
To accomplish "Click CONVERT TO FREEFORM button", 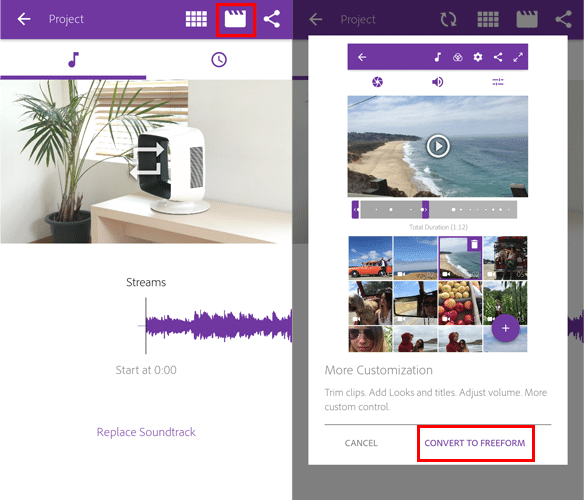I will click(x=475, y=443).
